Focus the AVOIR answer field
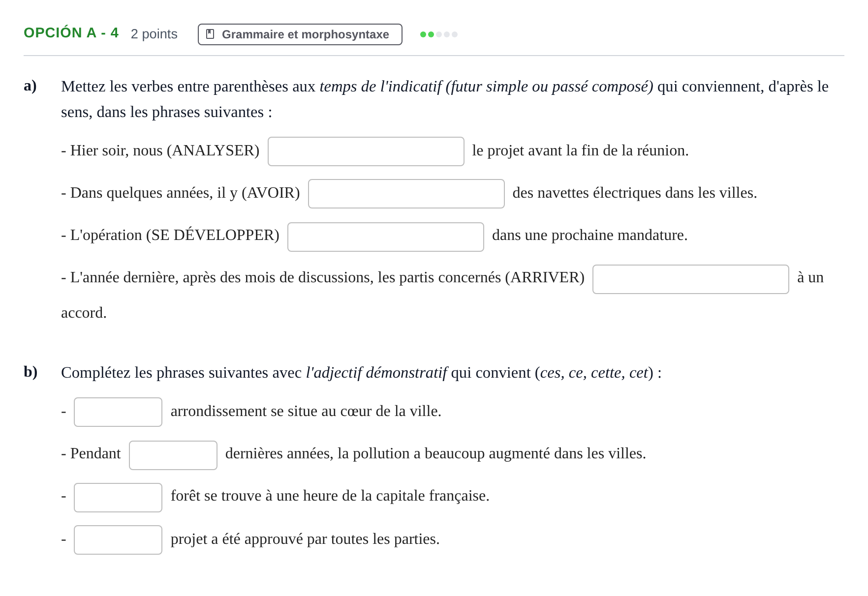Viewport: 868px width, 596px height. point(406,194)
